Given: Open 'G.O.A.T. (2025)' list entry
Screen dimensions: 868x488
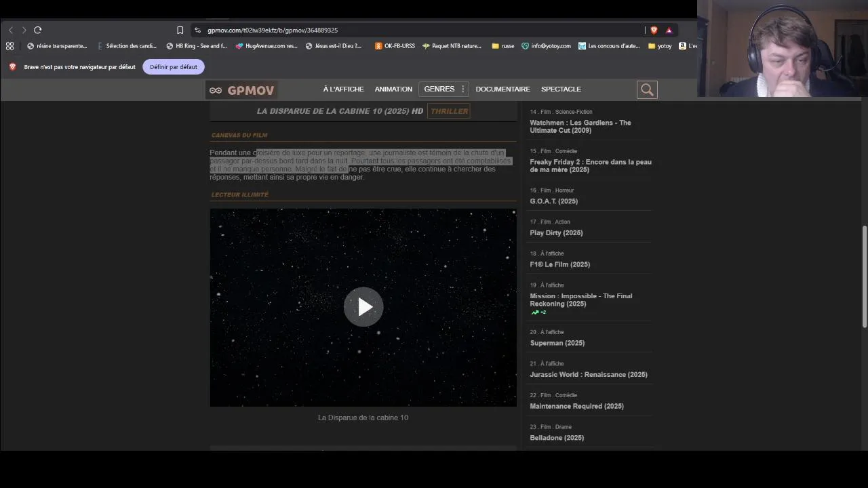Looking at the screenshot, I should tap(554, 201).
